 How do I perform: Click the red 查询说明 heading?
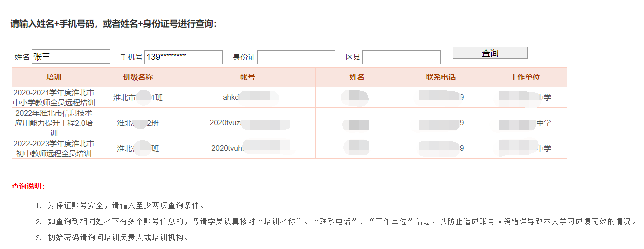pyautogui.click(x=28, y=186)
